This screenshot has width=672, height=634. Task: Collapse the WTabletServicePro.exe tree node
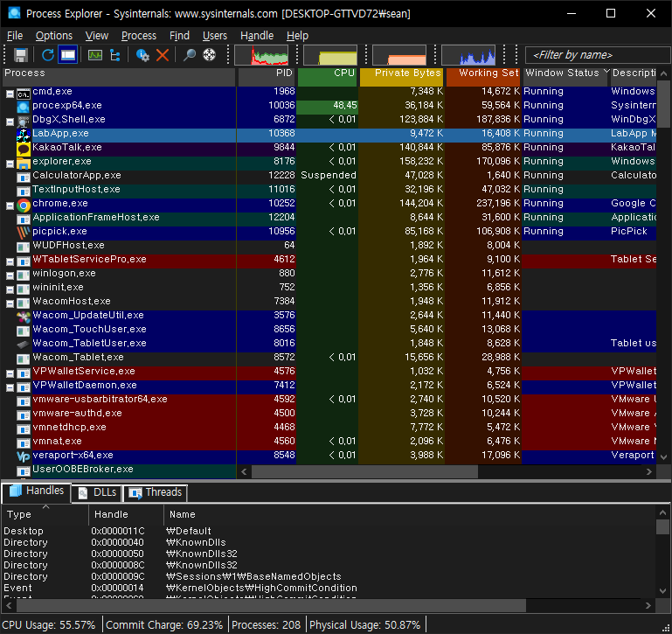(x=10, y=261)
